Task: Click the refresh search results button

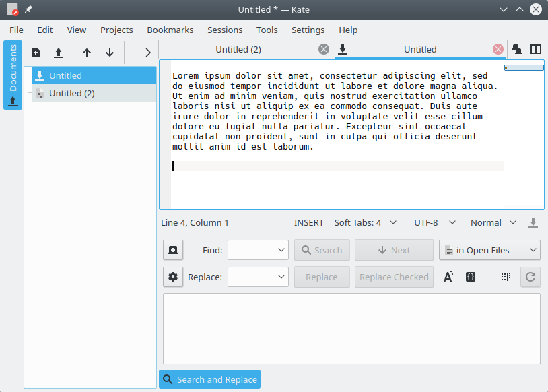Action: pyautogui.click(x=530, y=277)
